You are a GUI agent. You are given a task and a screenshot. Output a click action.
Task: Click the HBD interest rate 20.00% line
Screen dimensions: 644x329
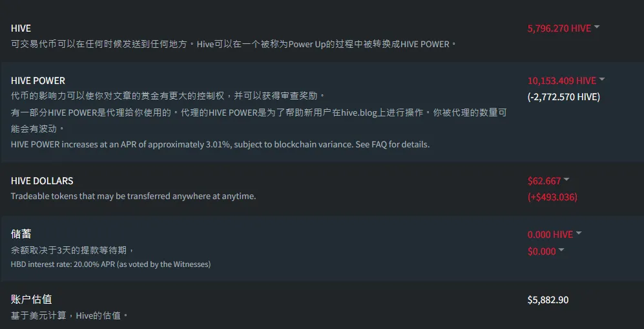110,264
